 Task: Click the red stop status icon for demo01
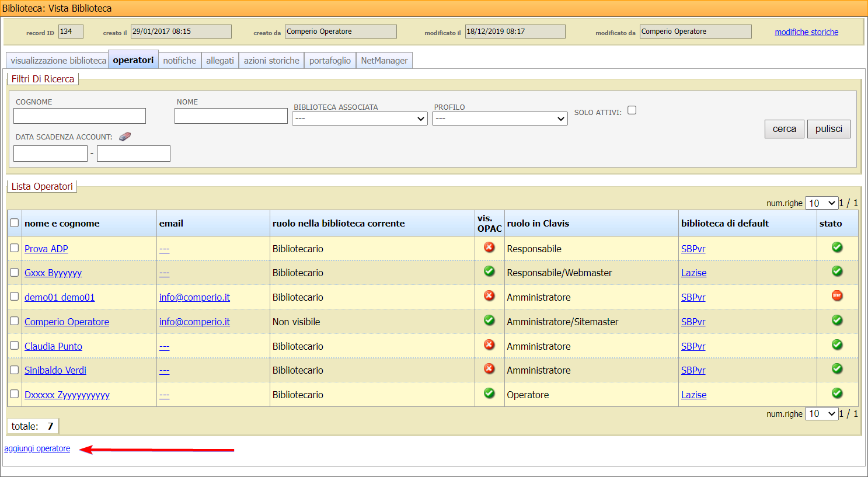837,296
